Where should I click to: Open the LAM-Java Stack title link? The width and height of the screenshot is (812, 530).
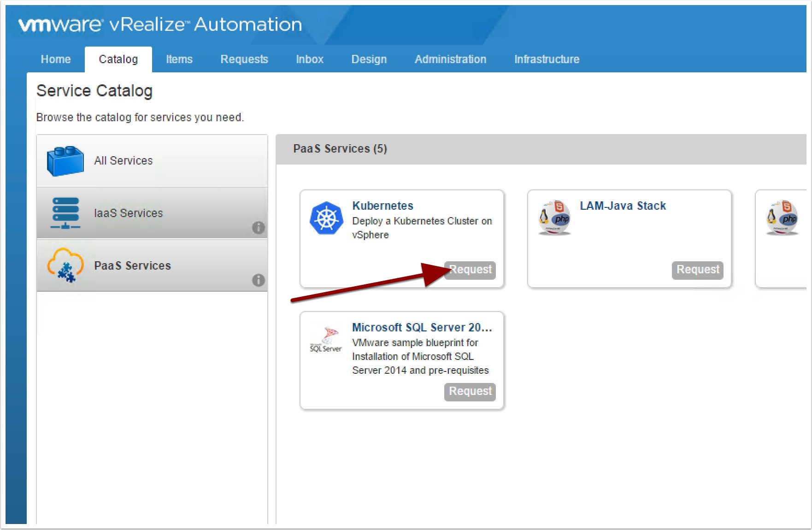pyautogui.click(x=623, y=206)
